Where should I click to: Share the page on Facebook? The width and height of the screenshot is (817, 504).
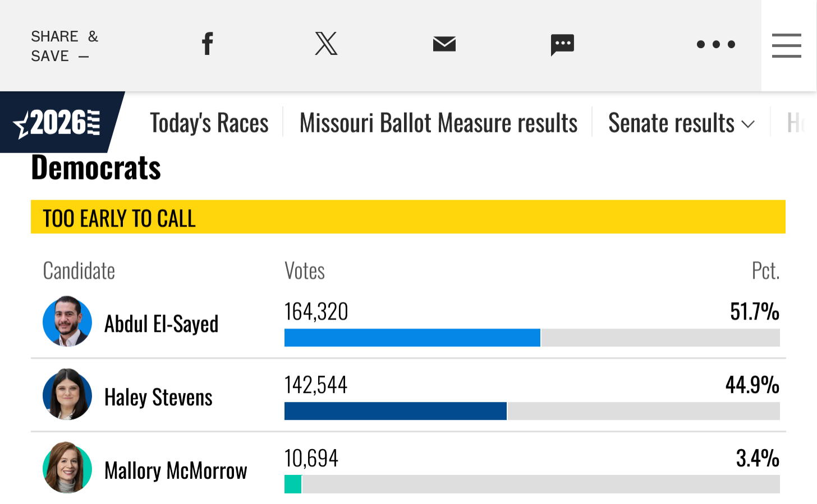pyautogui.click(x=208, y=44)
